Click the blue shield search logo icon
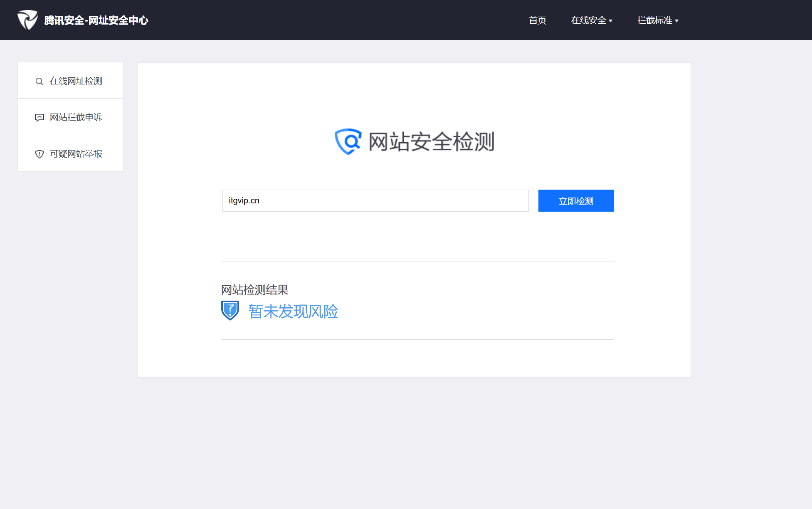The width and height of the screenshot is (812, 509). [x=348, y=141]
